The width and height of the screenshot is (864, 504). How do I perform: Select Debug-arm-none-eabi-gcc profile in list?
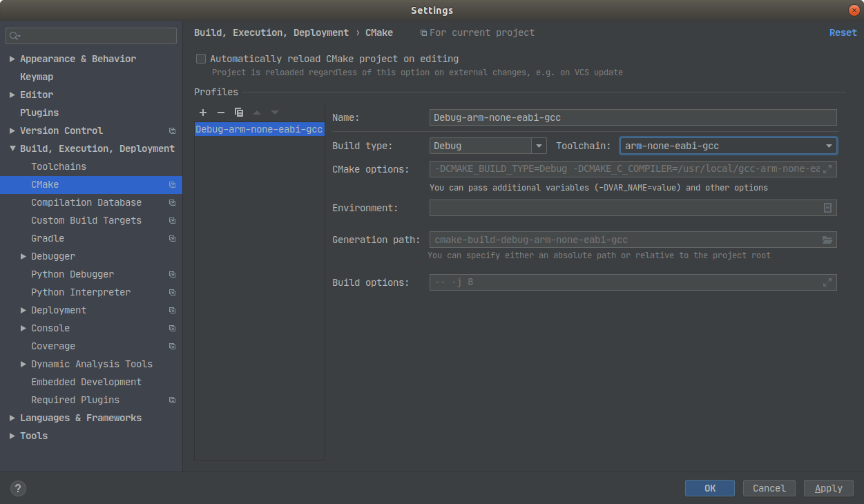[x=260, y=129]
